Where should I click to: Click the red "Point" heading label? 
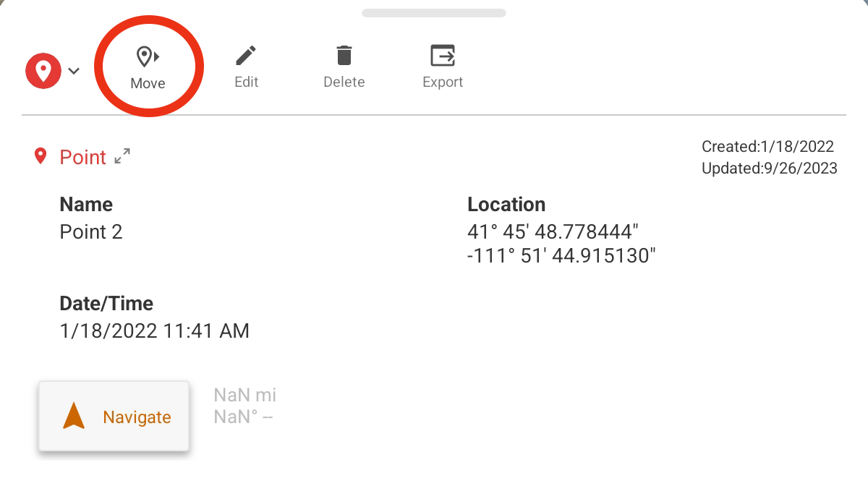coord(83,157)
